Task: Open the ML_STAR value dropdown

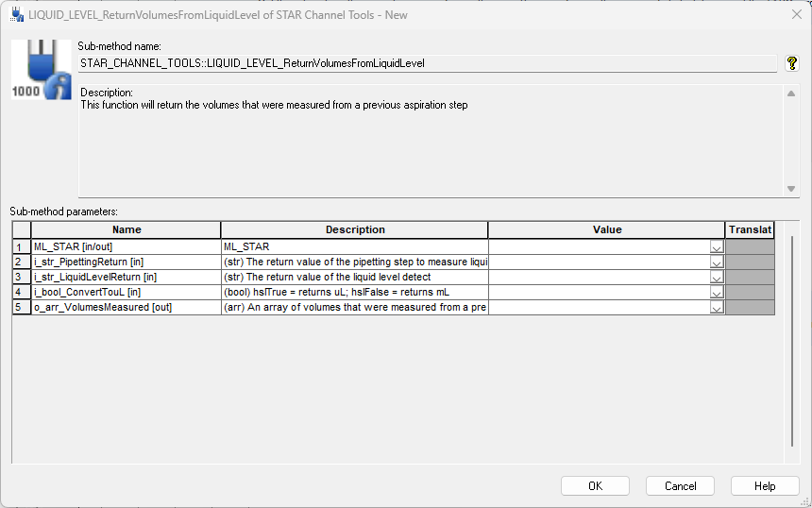Action: point(716,247)
